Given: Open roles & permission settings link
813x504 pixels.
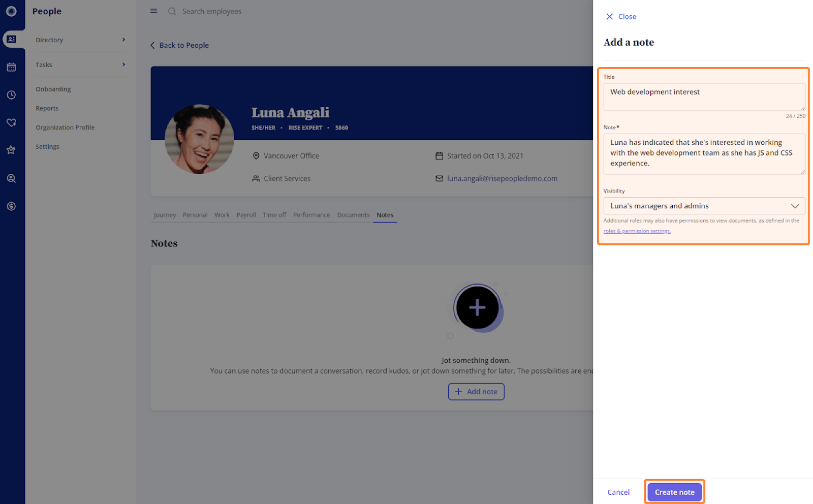Looking at the screenshot, I should coord(637,231).
